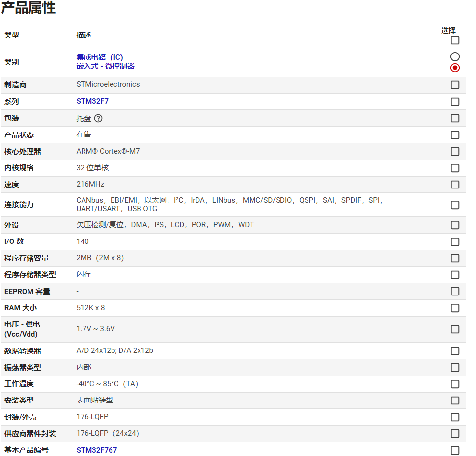Check the 封装/外壳 176-LQFP checkbox
476x456 pixels.
455,417
